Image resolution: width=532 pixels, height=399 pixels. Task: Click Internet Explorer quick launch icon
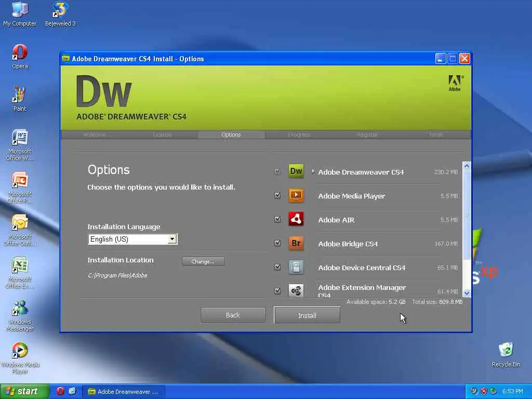tap(72, 391)
